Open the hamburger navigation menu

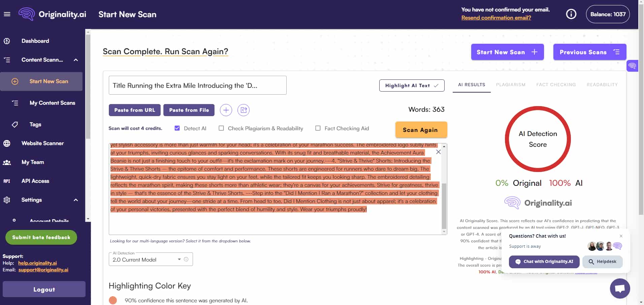coord(7,14)
